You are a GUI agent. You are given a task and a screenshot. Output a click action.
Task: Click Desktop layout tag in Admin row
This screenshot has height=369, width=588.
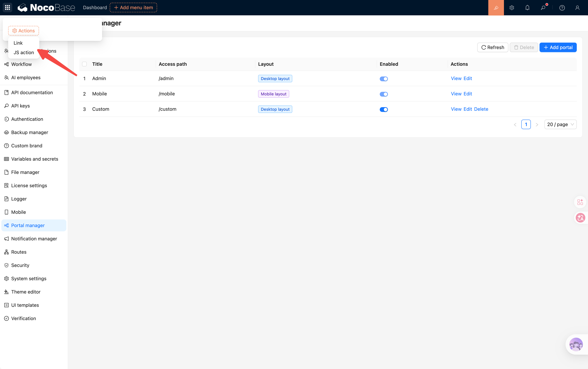point(275,79)
